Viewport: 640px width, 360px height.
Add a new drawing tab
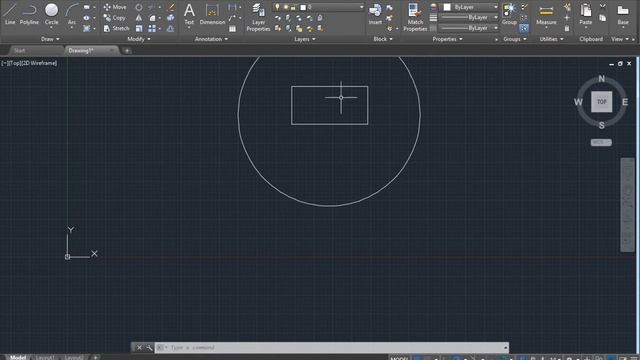coord(127,51)
